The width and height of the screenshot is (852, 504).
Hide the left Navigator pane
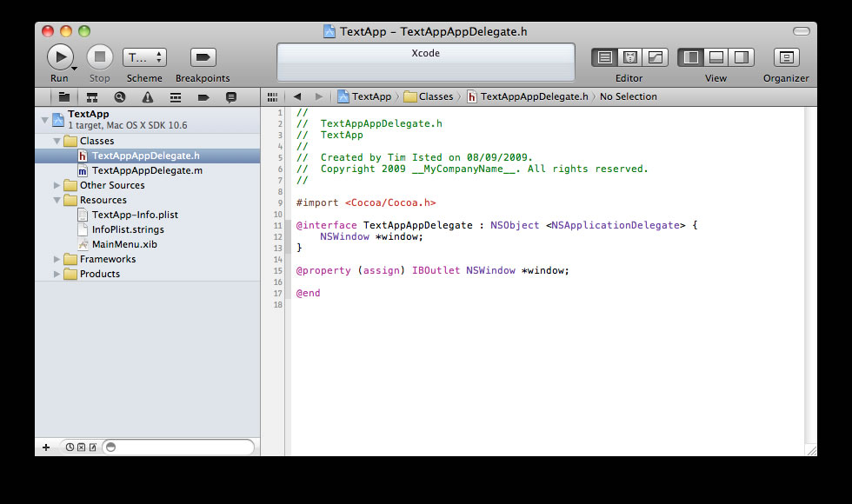[691, 57]
